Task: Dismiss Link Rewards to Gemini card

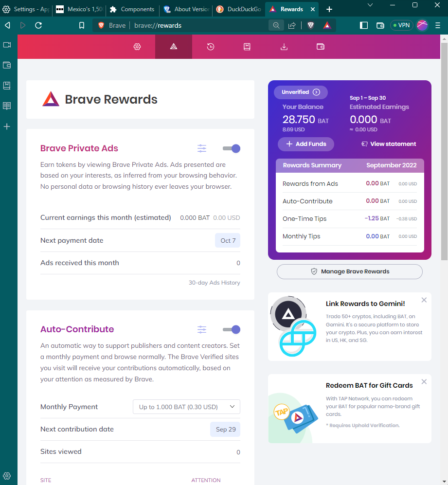Action: coord(424,300)
